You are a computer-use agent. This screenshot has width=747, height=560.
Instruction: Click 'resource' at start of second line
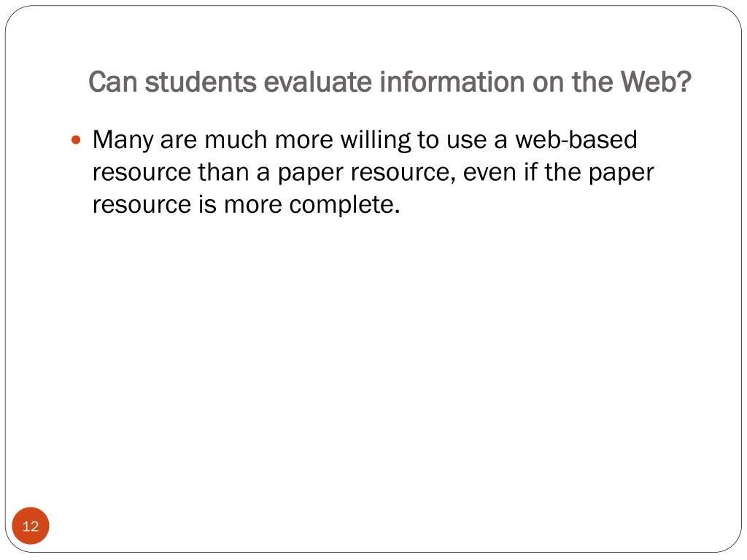pyautogui.click(x=142, y=173)
